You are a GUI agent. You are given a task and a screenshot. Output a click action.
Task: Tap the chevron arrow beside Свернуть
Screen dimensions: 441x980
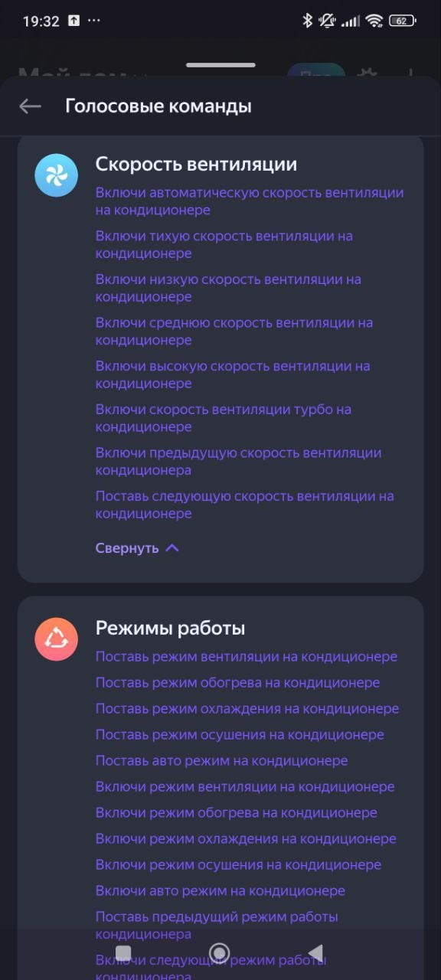(x=172, y=548)
